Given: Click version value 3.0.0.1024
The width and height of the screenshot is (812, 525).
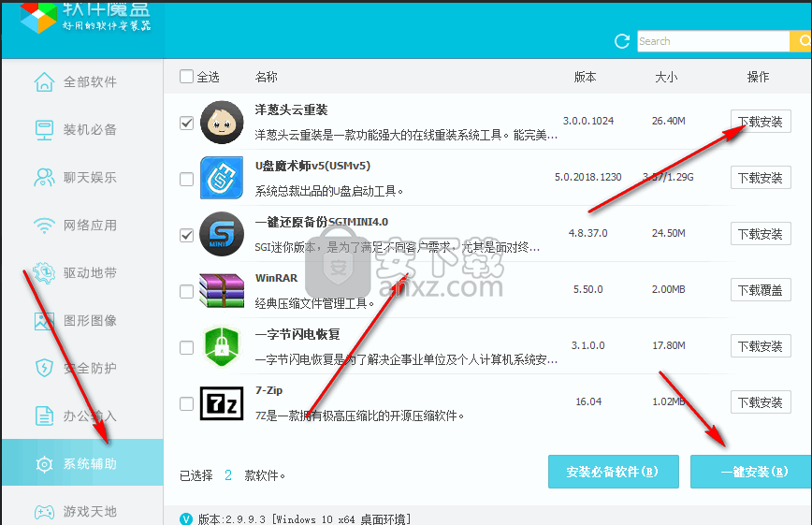Looking at the screenshot, I should pos(588,121).
